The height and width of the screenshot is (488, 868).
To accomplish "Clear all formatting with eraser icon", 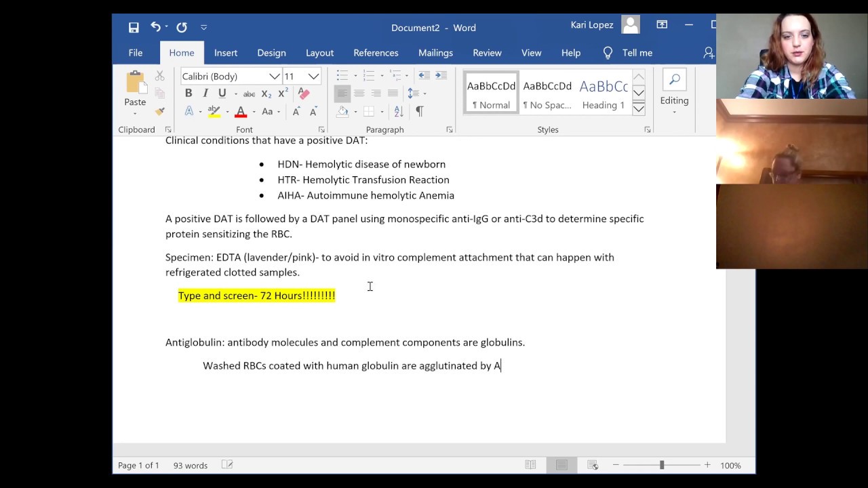I will coord(303,94).
